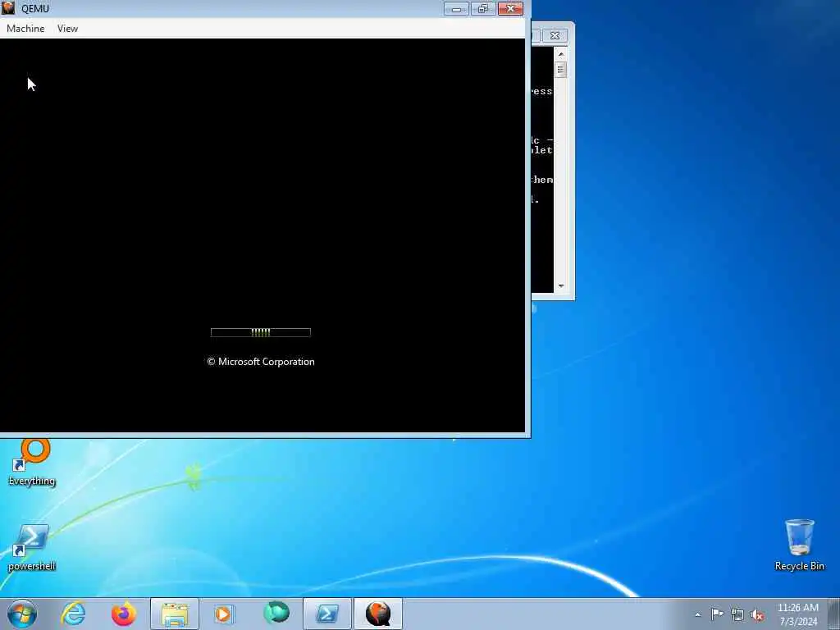Viewport: 840px width, 630px height.
Task: Select the Everything desktop shortcut
Action: [x=32, y=463]
